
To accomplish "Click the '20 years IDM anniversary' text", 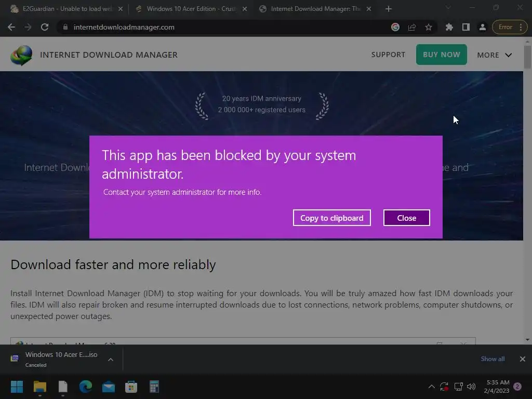I will [x=262, y=98].
